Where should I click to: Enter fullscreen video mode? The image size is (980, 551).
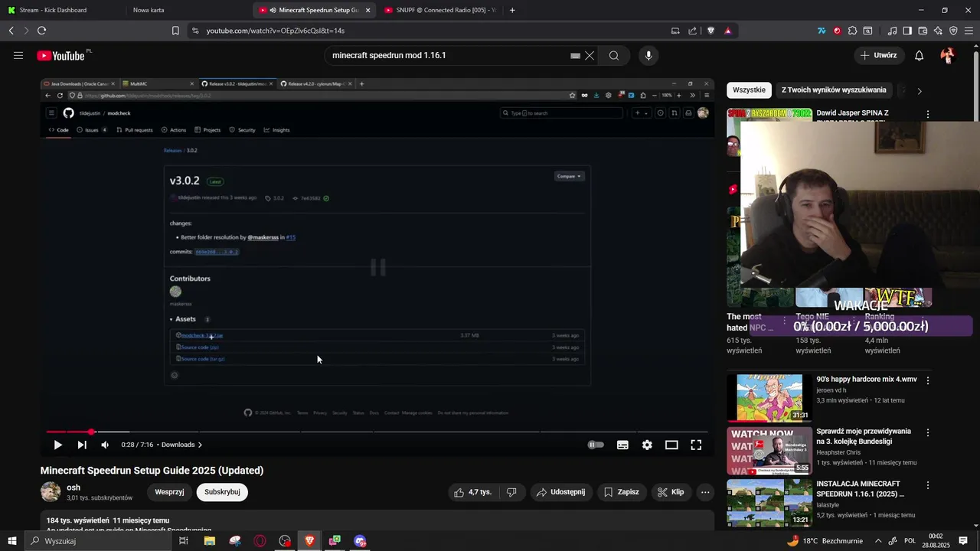pos(696,445)
